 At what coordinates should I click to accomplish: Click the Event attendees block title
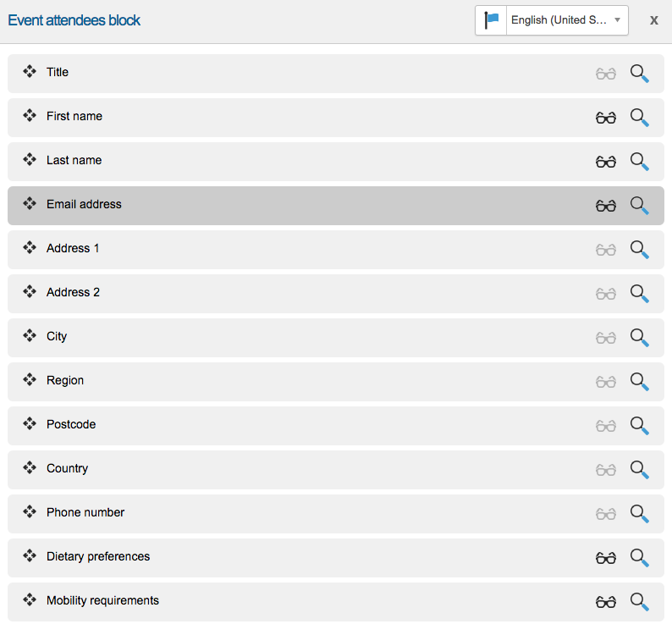[74, 20]
